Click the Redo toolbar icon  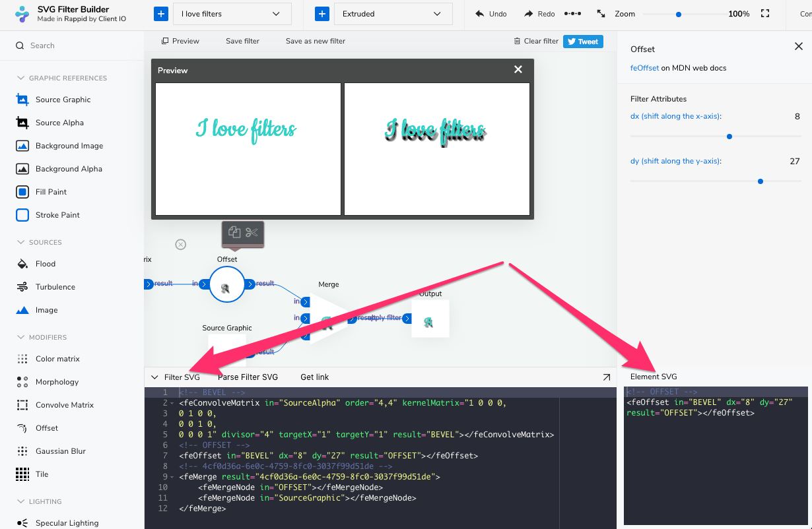click(539, 13)
